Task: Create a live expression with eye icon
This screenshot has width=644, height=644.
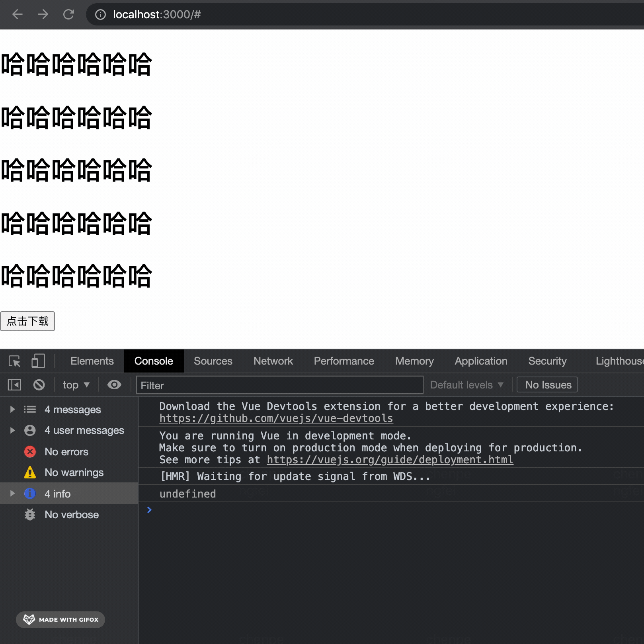Action: click(x=114, y=385)
